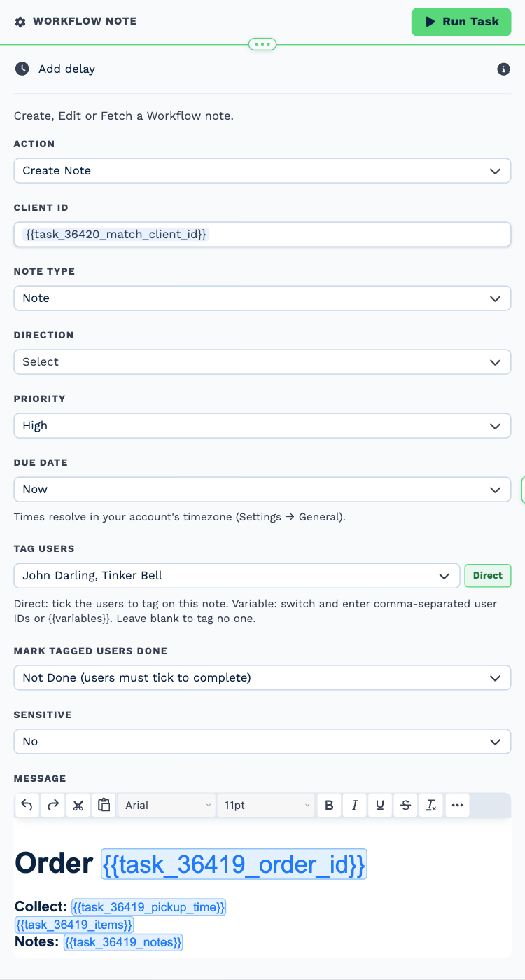Click the Workflow Note gear icon
Screen dimensions: 525x980
20,22
